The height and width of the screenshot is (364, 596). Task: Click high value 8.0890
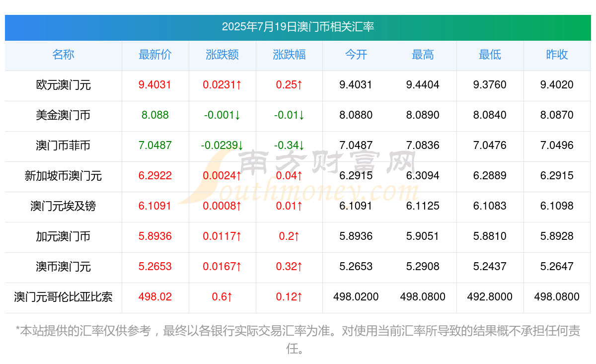[423, 115]
